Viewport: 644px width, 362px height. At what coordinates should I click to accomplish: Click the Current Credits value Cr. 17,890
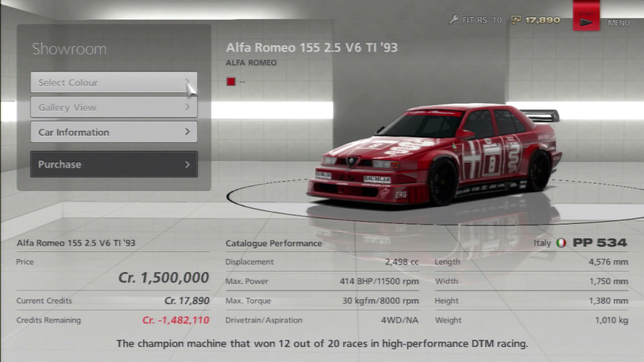click(x=187, y=301)
